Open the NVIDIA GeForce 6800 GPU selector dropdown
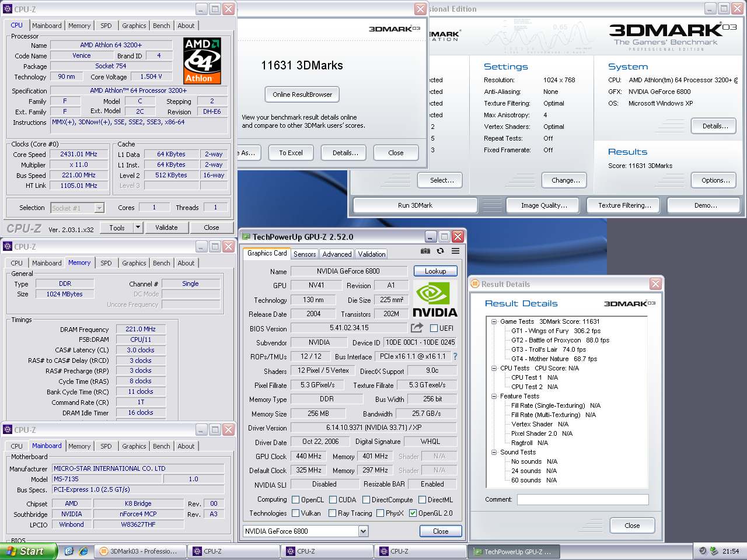Image resolution: width=747 pixels, height=560 pixels. coord(363,531)
